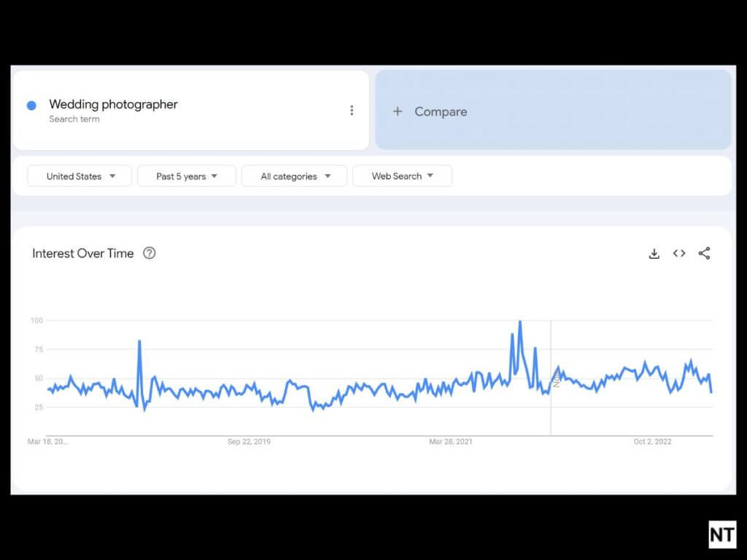Click the NT logo badge
This screenshot has width=747, height=560.
click(x=722, y=534)
